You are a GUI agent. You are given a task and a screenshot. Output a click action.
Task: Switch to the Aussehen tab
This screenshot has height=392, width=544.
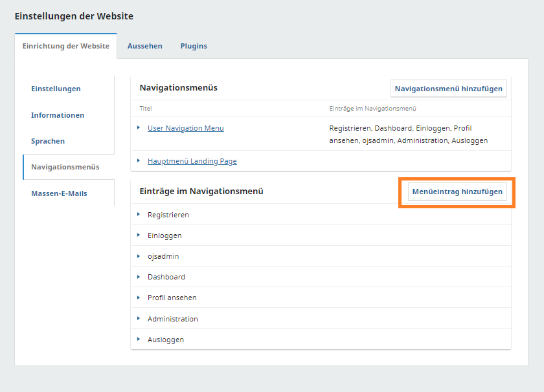coord(145,46)
